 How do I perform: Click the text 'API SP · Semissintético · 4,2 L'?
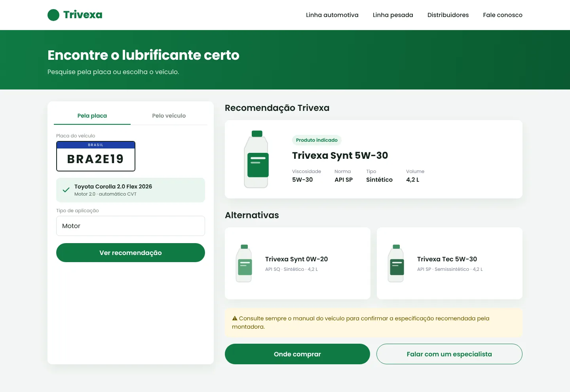point(450,269)
